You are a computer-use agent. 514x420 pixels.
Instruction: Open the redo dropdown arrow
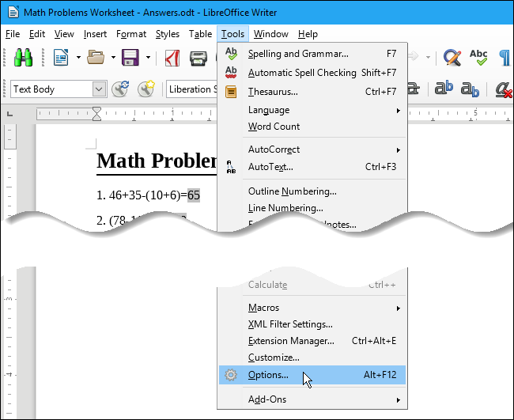click(x=428, y=58)
